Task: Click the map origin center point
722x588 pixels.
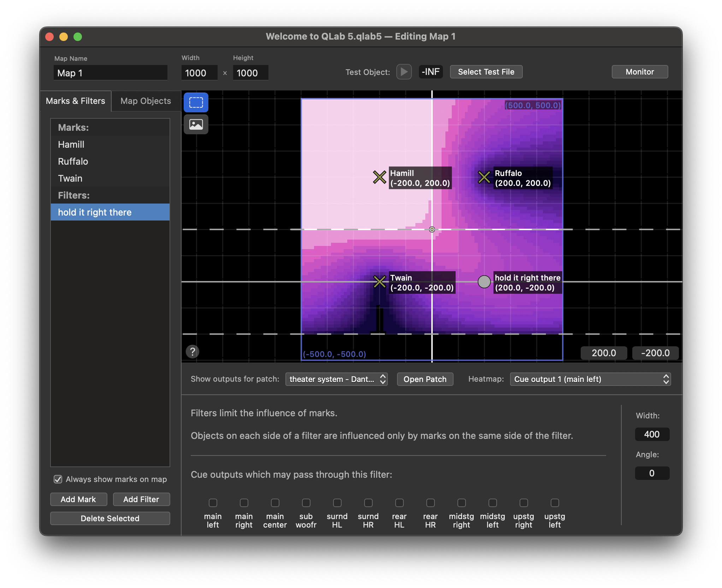Action: pos(432,229)
